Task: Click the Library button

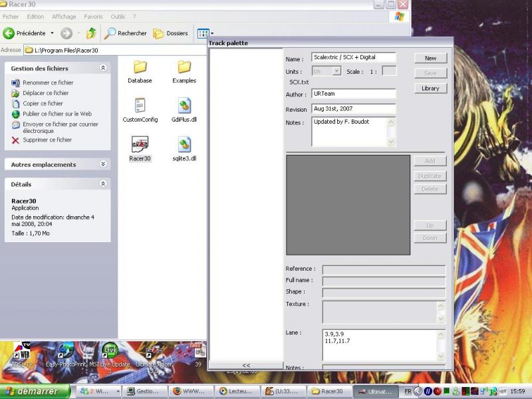Action: pyautogui.click(x=430, y=88)
